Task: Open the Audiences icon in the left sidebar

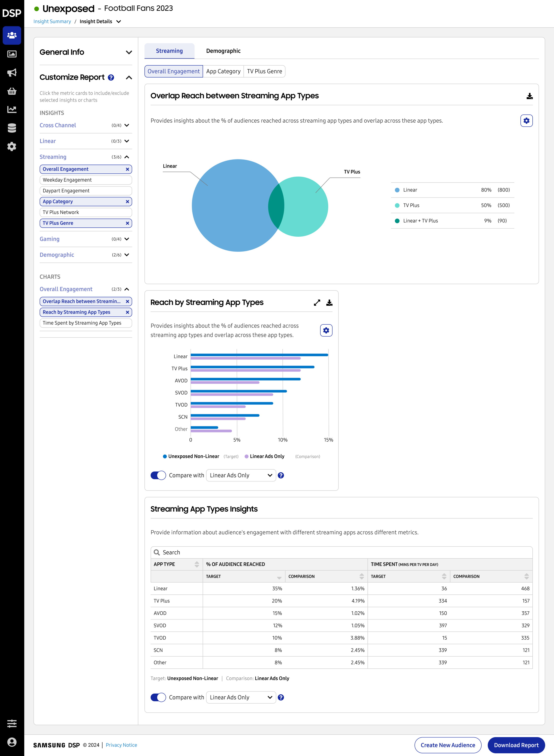Action: [12, 35]
